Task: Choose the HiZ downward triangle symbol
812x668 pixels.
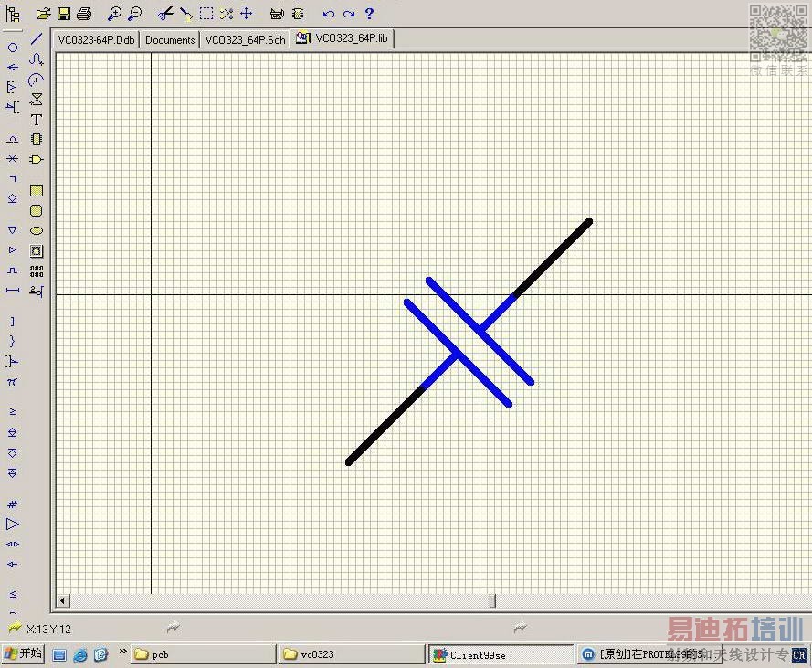Action: 13,229
